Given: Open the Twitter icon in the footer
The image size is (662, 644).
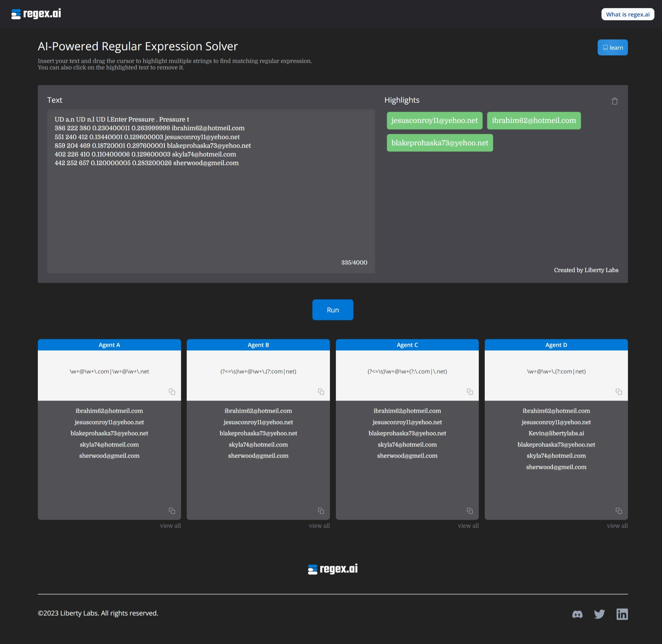Looking at the screenshot, I should pos(599,614).
